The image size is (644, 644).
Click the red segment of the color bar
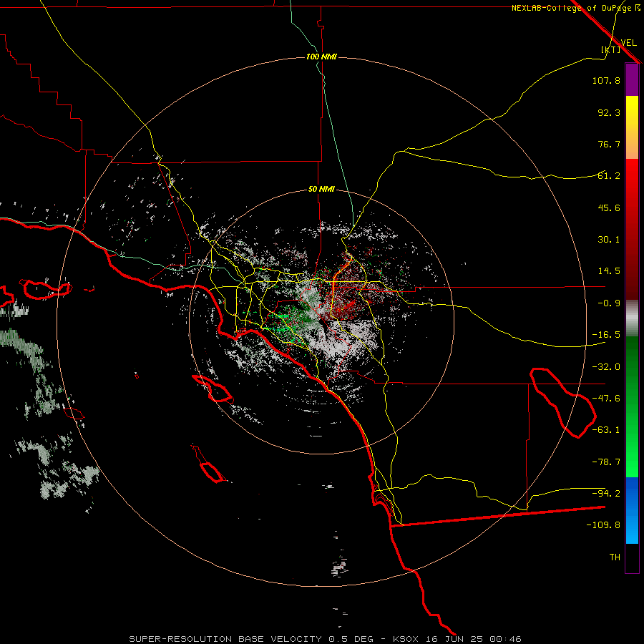(x=632, y=229)
